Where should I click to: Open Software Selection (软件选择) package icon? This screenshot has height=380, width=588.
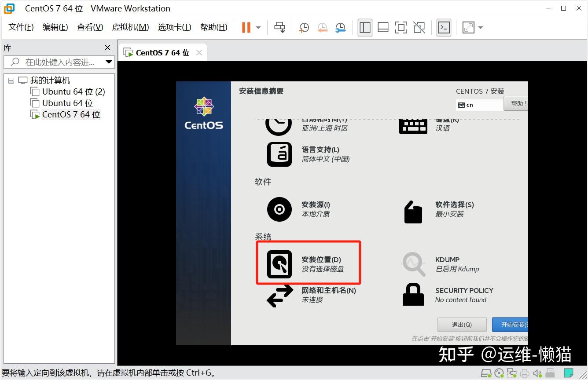coord(413,212)
